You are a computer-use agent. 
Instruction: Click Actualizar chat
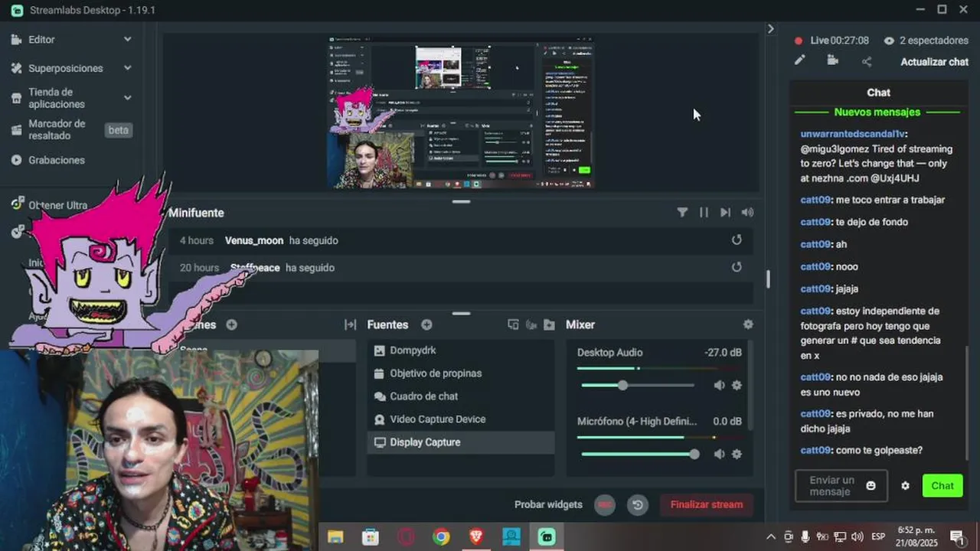click(934, 62)
